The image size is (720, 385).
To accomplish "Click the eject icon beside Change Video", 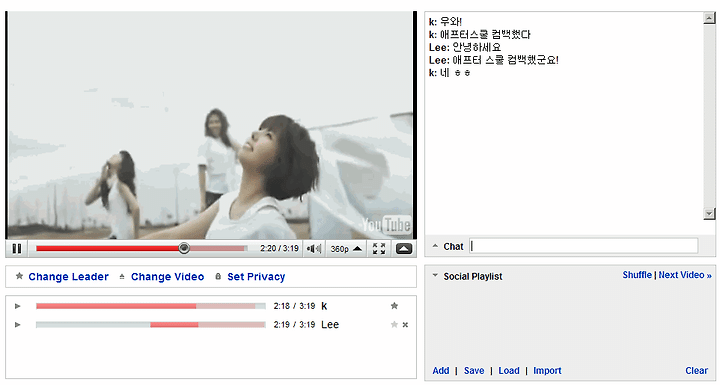I will coord(122,277).
